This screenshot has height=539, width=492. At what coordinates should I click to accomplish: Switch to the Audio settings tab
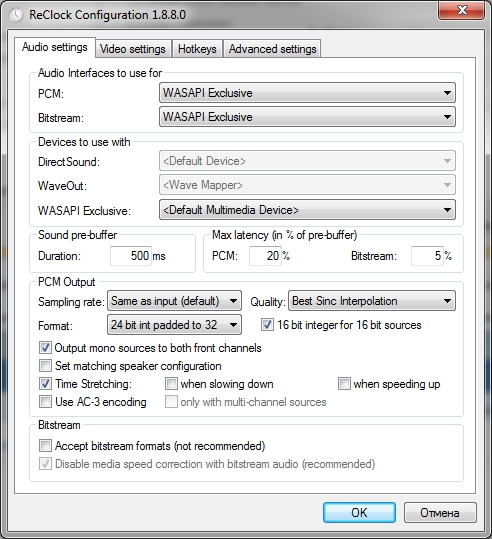point(55,47)
